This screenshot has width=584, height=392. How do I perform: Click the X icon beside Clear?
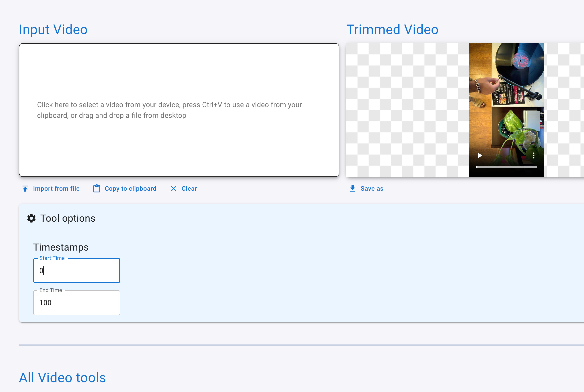click(173, 189)
